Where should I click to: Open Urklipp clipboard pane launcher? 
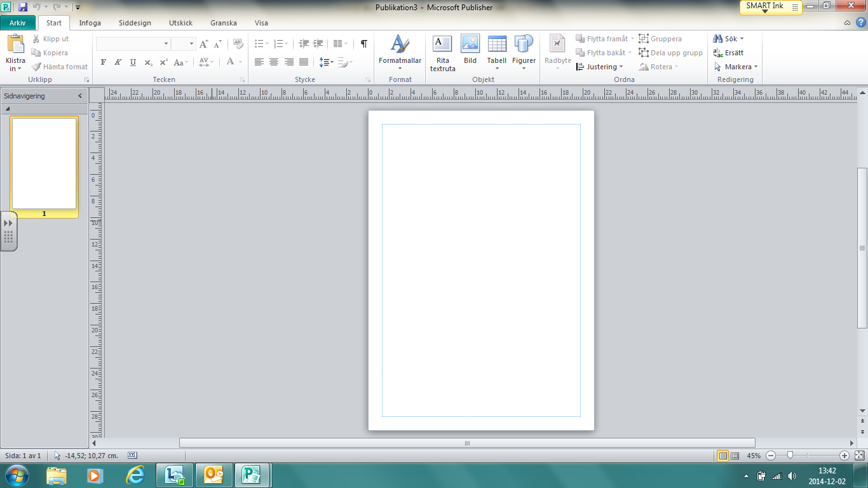tap(86, 80)
